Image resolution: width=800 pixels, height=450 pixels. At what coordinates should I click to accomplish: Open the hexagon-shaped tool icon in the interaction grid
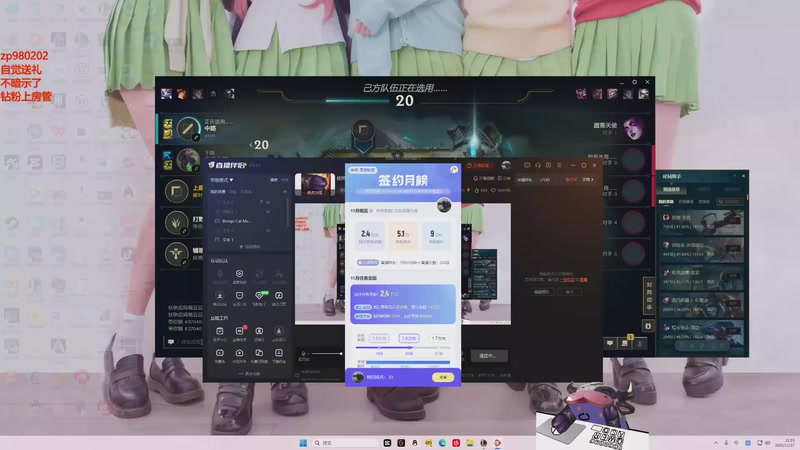click(239, 274)
